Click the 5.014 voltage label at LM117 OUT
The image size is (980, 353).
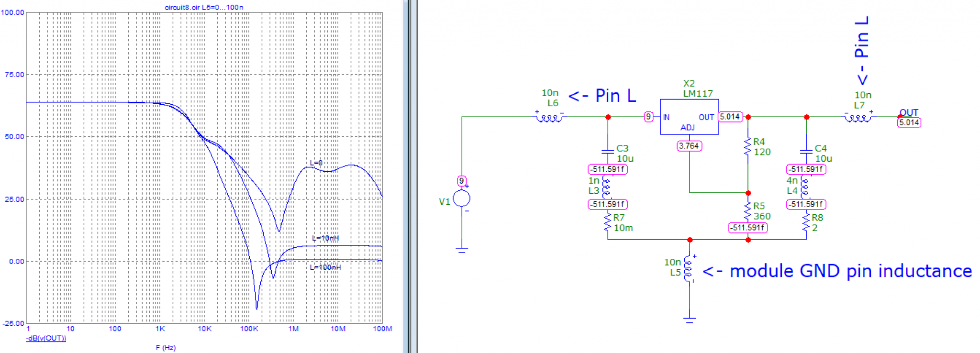pyautogui.click(x=730, y=117)
